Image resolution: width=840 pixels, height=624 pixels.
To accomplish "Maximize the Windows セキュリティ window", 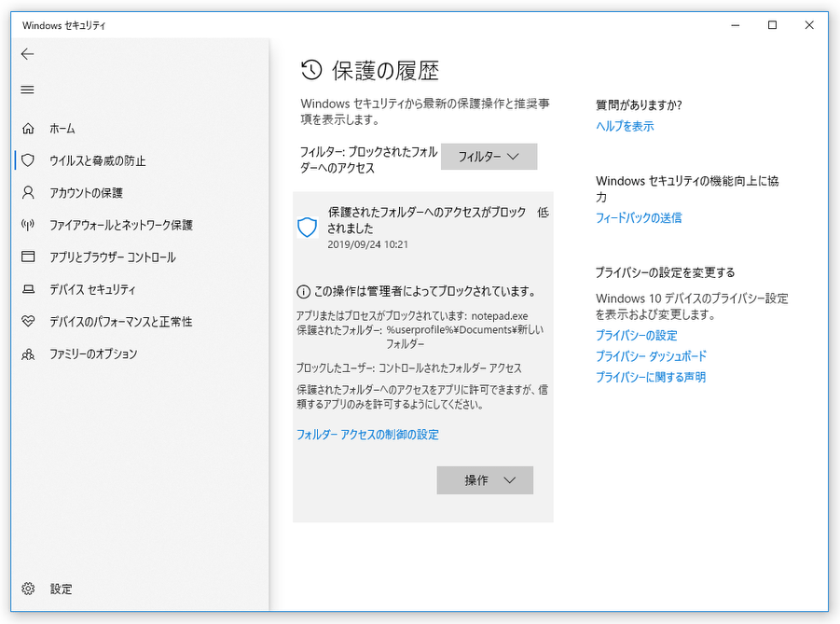I will (772, 25).
